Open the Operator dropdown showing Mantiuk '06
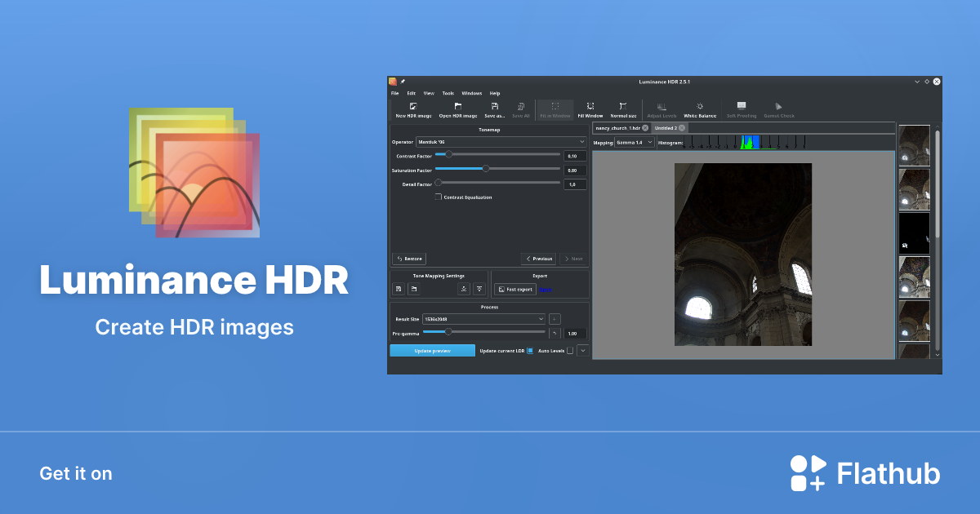The image size is (980, 514). [x=500, y=141]
